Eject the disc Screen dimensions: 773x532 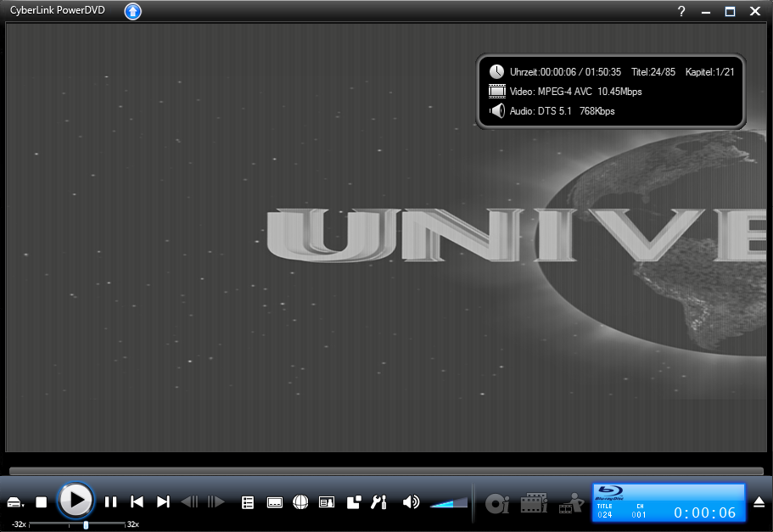tap(759, 502)
